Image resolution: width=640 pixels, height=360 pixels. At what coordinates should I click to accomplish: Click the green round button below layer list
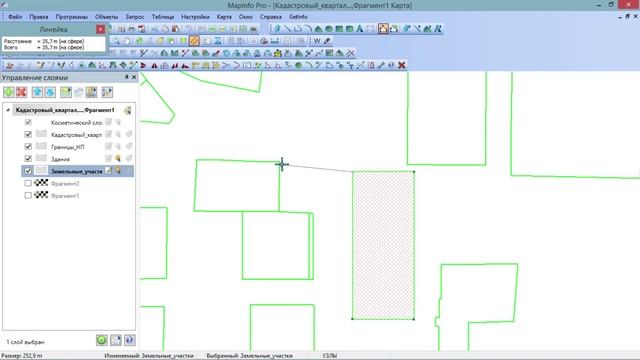point(102,340)
